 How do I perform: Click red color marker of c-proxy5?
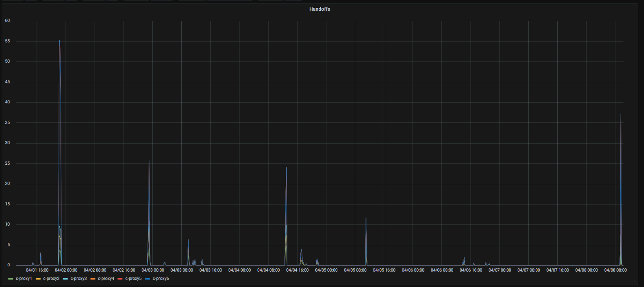point(120,279)
